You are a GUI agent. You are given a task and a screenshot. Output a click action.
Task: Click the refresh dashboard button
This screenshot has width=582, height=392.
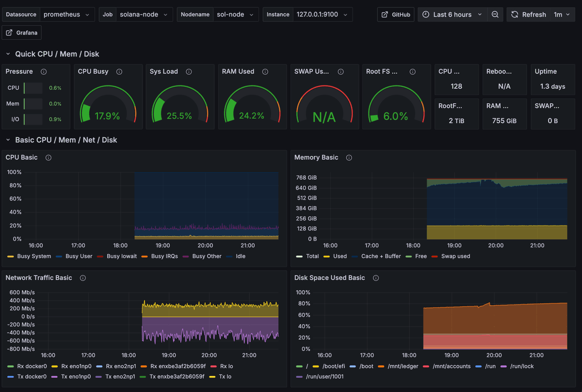[x=528, y=15]
